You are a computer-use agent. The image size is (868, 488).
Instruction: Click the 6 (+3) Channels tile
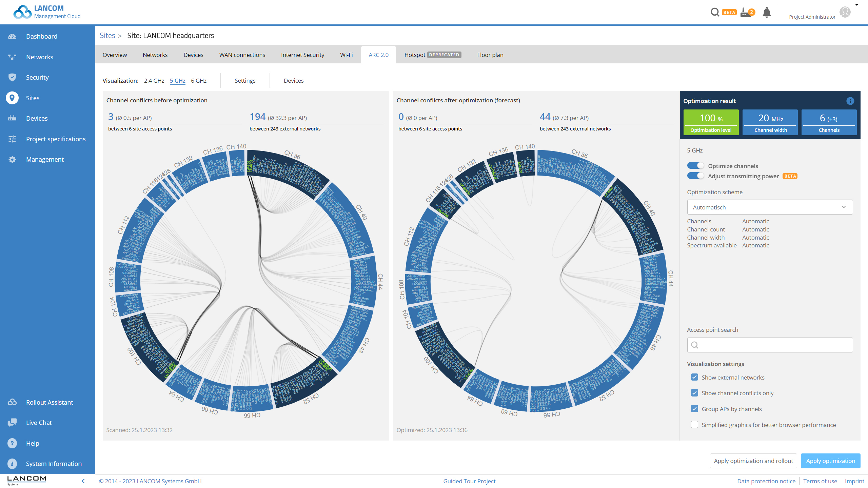tap(829, 122)
